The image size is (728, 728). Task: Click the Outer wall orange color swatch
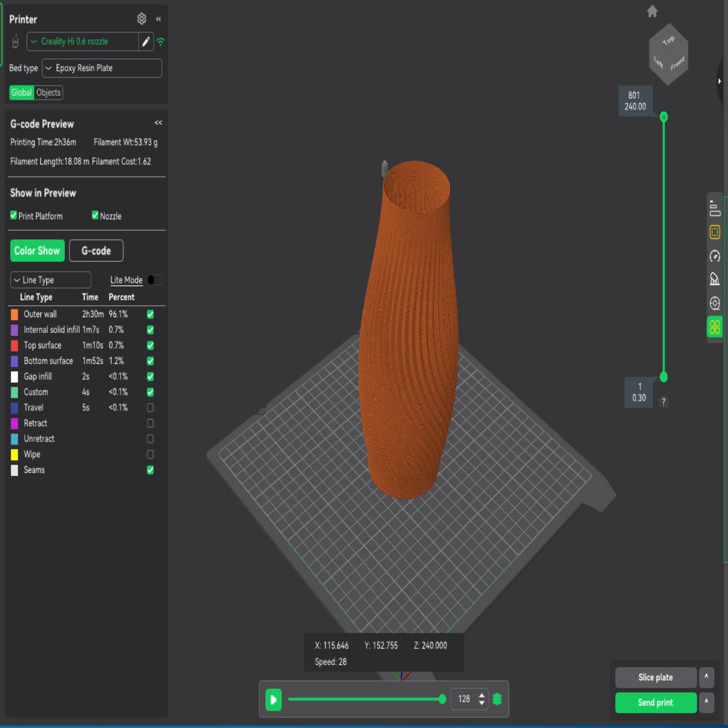pyautogui.click(x=15, y=314)
